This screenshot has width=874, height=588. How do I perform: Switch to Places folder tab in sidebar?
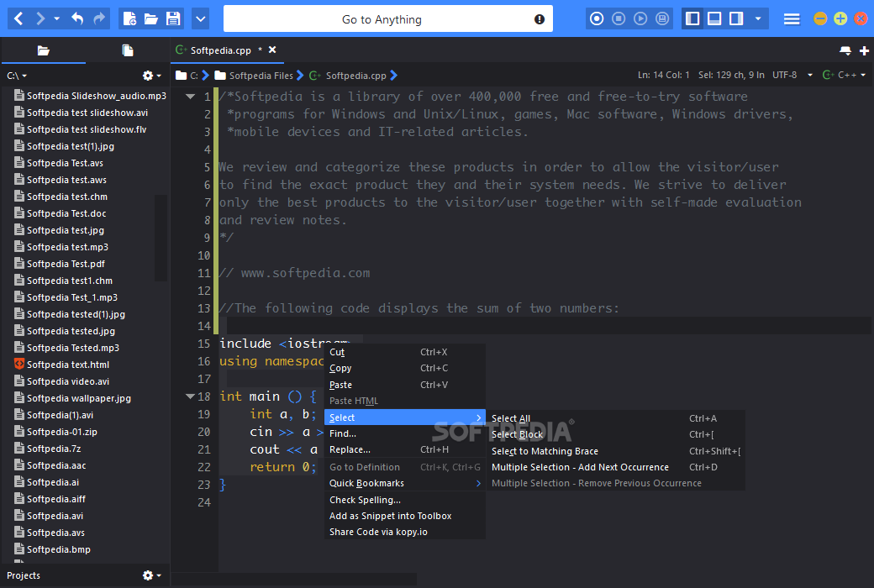[44, 50]
